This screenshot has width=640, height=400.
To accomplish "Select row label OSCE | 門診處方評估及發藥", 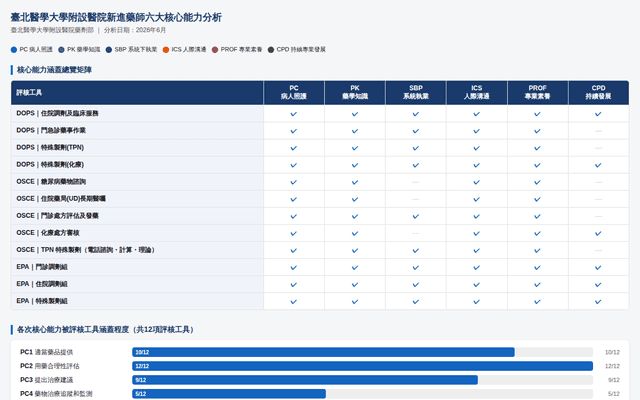I will tap(58, 216).
